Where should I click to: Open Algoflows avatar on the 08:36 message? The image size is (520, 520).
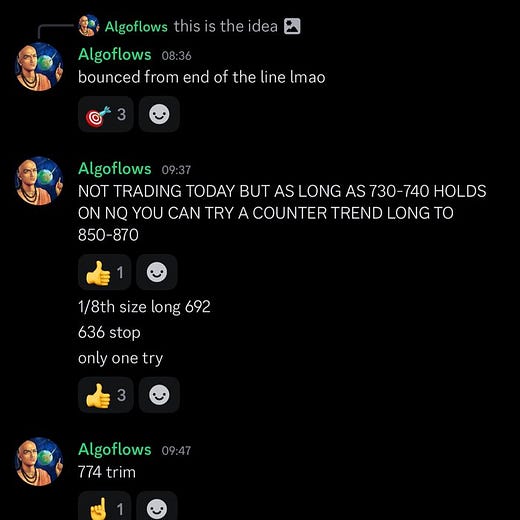tap(39, 67)
